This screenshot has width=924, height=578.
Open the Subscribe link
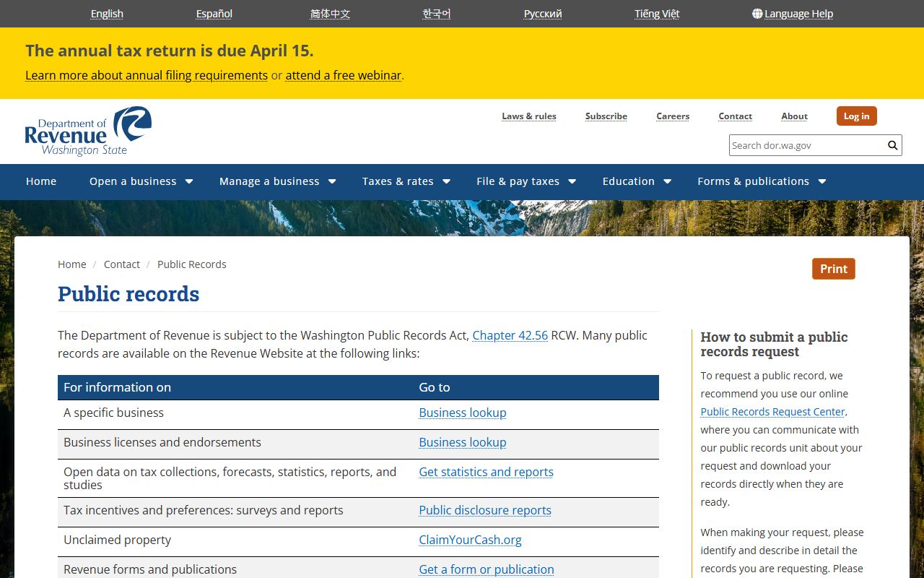[x=606, y=116]
